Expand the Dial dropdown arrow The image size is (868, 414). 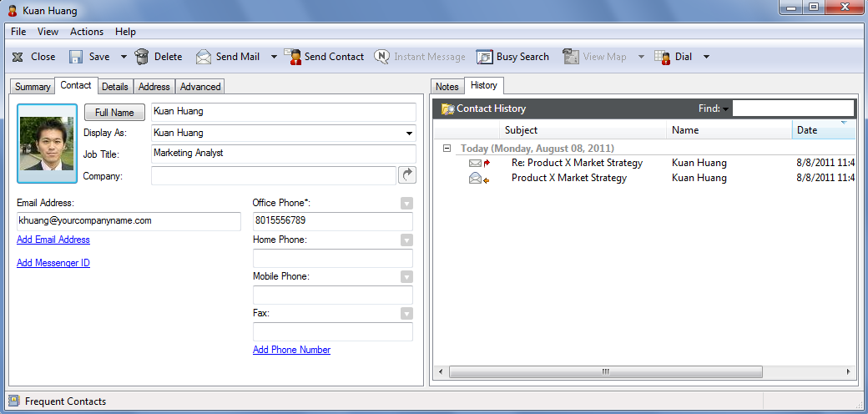tap(706, 57)
